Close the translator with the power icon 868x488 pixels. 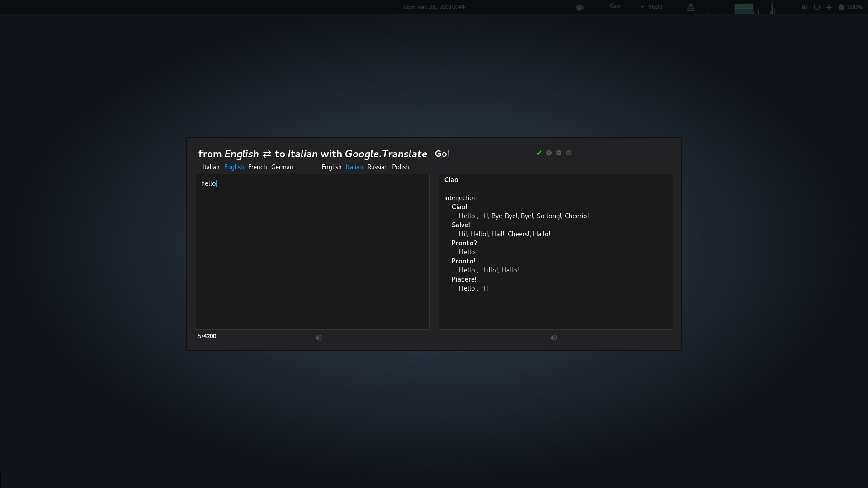click(569, 153)
